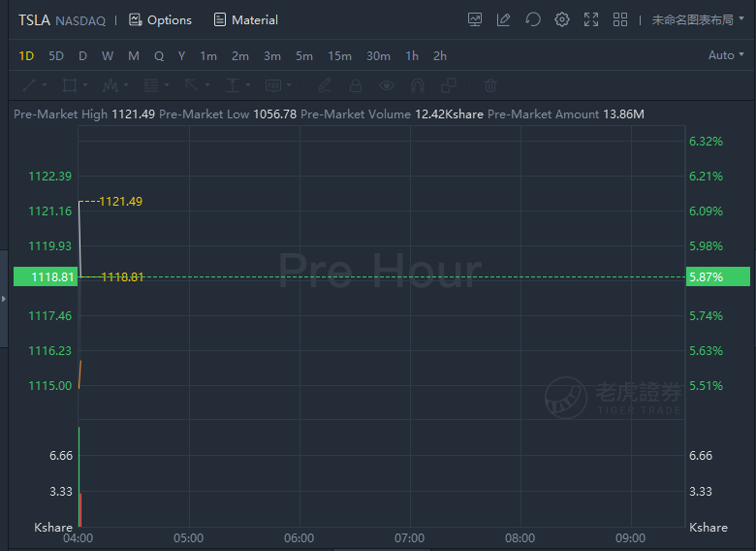The height and width of the screenshot is (551, 756).
Task: Toggle drawings visibility eye icon
Action: [387, 85]
